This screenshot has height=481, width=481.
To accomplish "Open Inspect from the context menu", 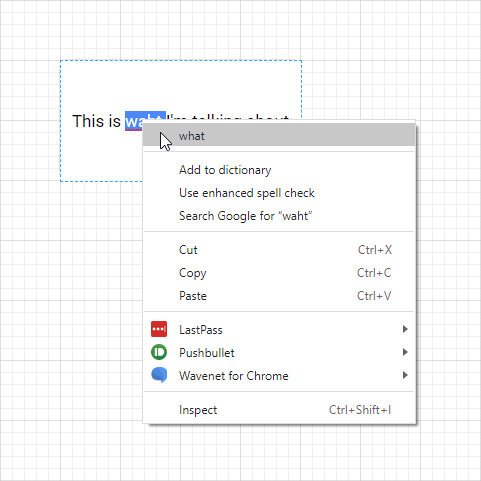I will pos(279,410).
